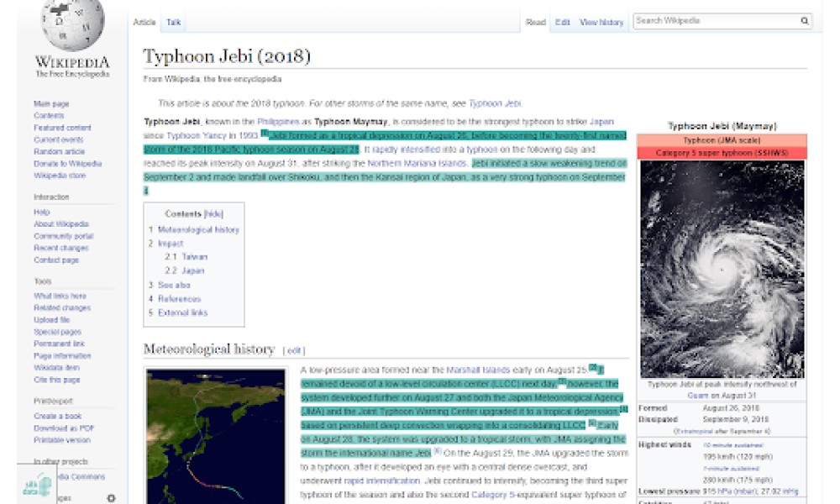Switch to the Talk tab
The width and height of the screenshot is (840, 504).
click(x=173, y=22)
